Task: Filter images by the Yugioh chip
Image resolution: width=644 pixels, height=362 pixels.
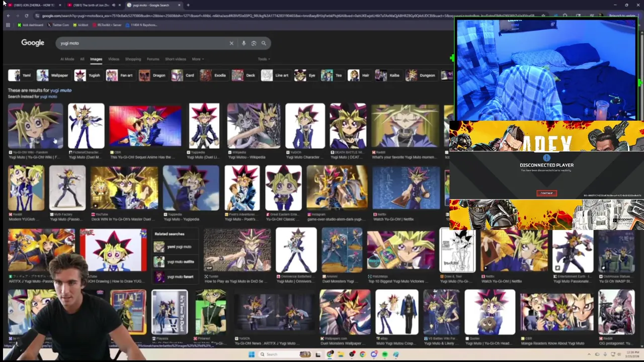Action: coord(88,75)
